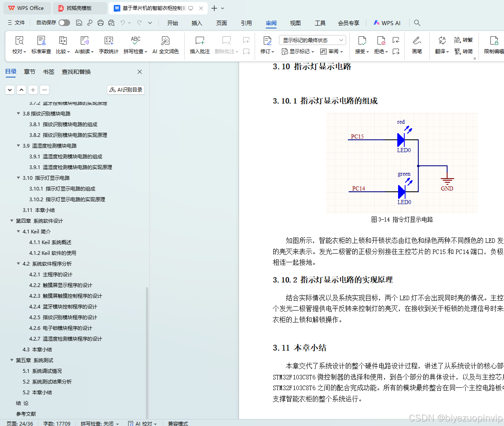This screenshot has width=504, height=426.
Task: Start AI 全文润色 polishing
Action: click(x=165, y=45)
